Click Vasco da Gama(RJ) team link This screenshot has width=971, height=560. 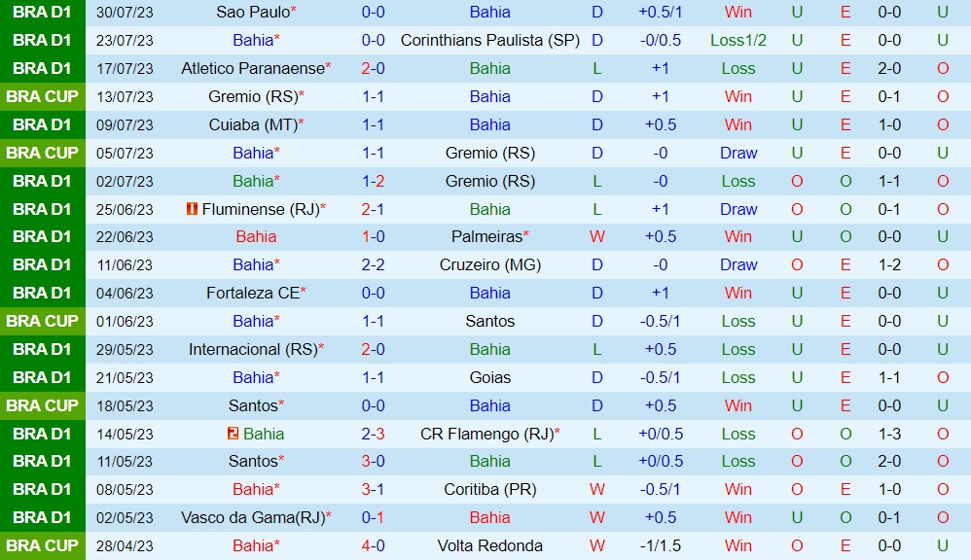pos(251,517)
